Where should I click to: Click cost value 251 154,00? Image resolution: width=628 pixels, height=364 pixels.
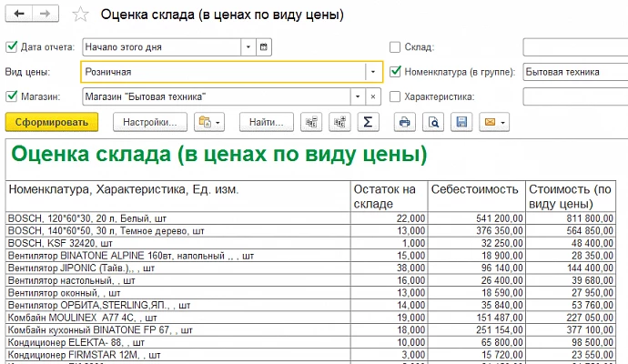click(x=500, y=330)
